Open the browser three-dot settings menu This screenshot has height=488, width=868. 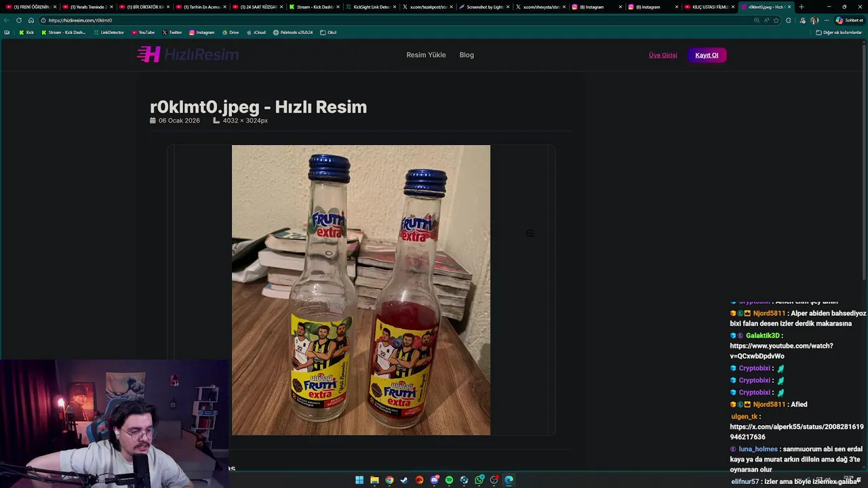pos(826,20)
